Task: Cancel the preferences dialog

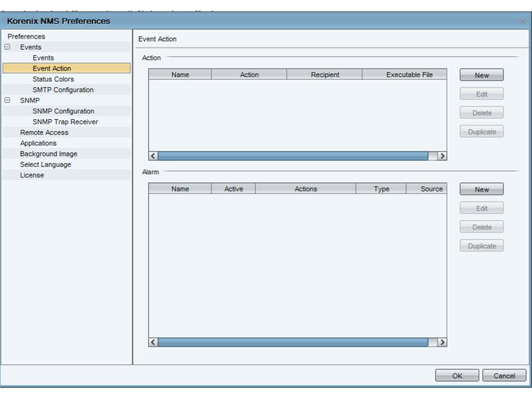Action: click(x=504, y=376)
